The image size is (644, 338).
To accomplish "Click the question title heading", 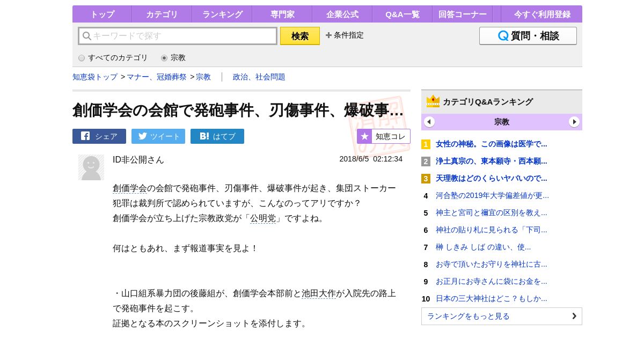I will pyautogui.click(x=238, y=110).
